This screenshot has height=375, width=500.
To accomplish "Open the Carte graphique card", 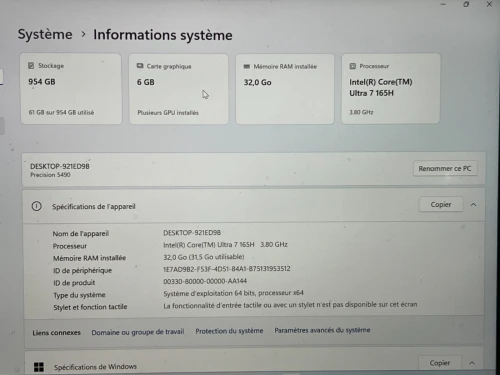I will pos(179,89).
